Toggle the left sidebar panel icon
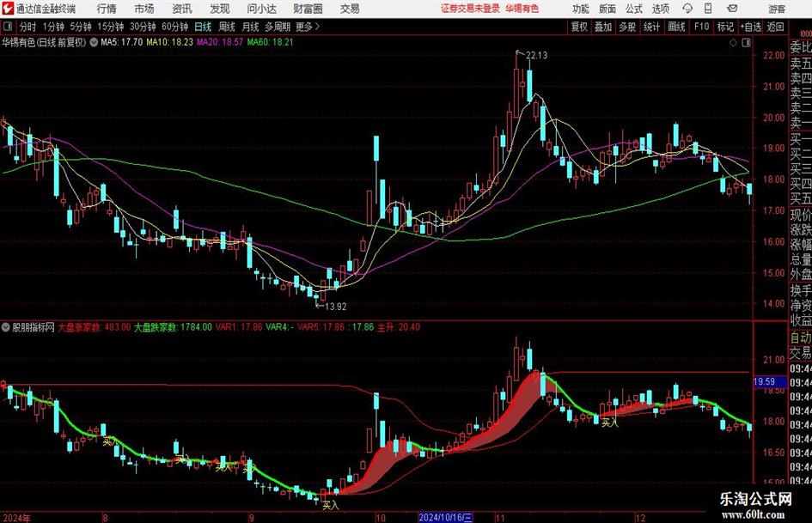812x523 pixels. (7, 27)
